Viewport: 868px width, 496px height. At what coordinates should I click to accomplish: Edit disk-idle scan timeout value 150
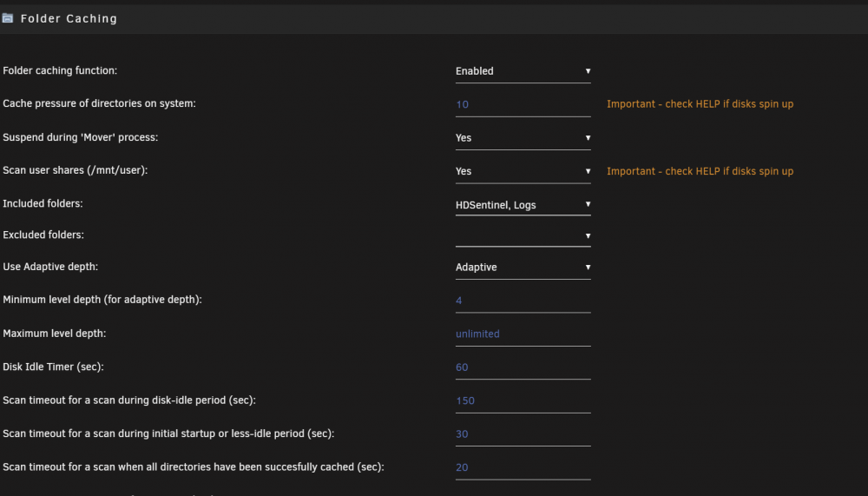pos(523,400)
